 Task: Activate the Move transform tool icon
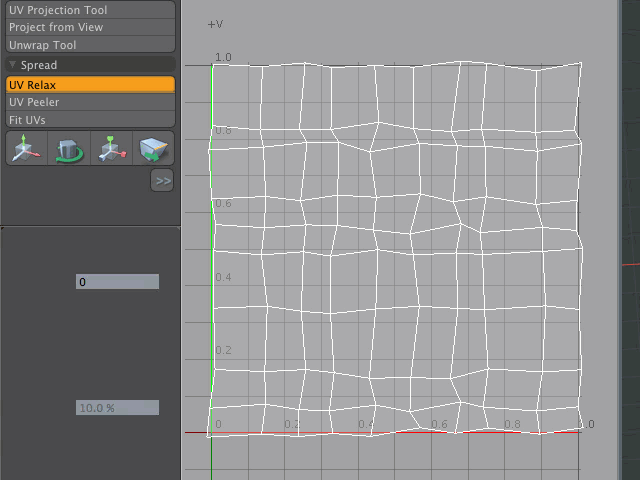(25, 149)
